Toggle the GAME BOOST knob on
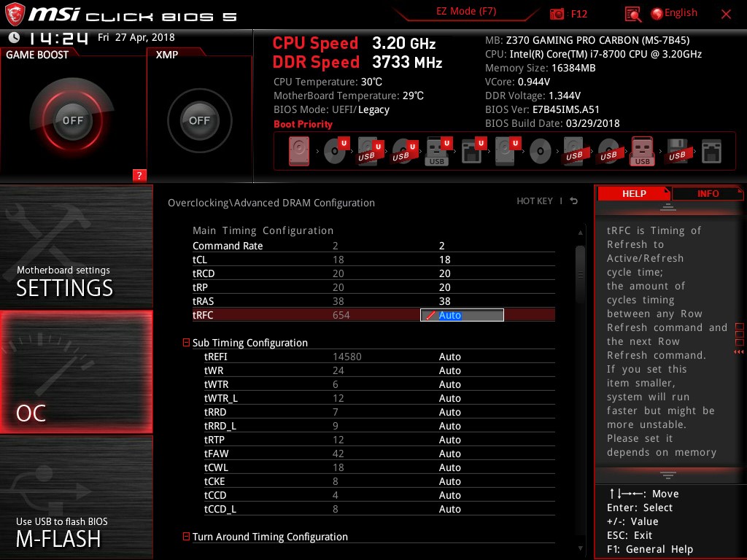The image size is (747, 560). pyautogui.click(x=72, y=120)
